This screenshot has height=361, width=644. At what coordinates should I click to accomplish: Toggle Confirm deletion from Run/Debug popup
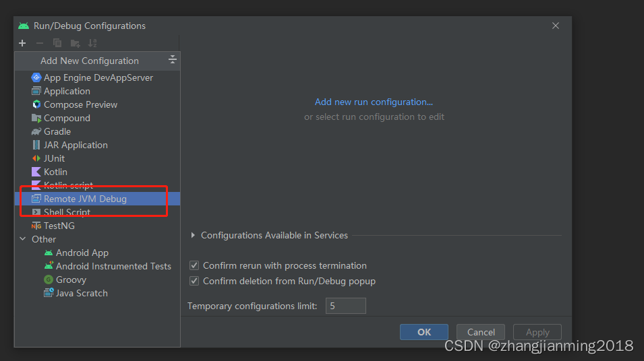tap(194, 281)
